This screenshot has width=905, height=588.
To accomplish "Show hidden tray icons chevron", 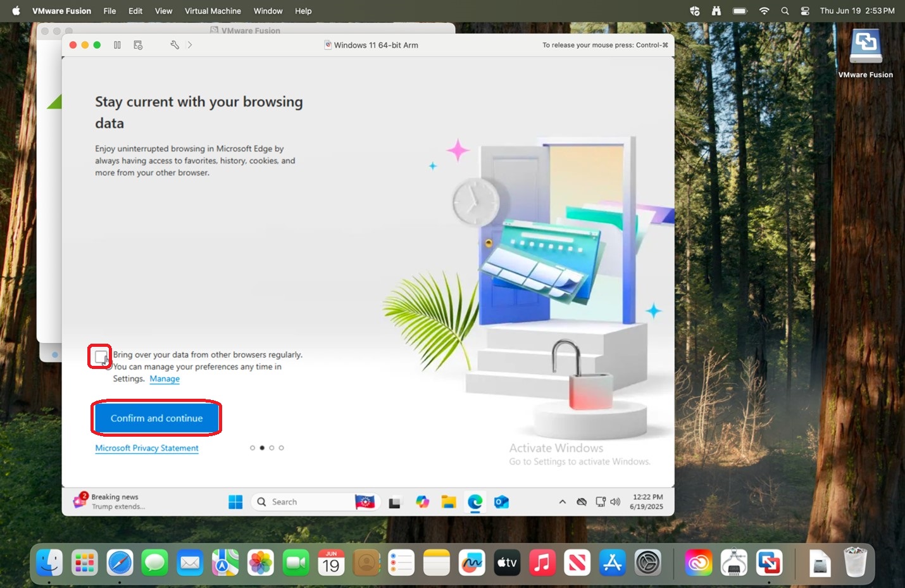I will click(x=562, y=502).
